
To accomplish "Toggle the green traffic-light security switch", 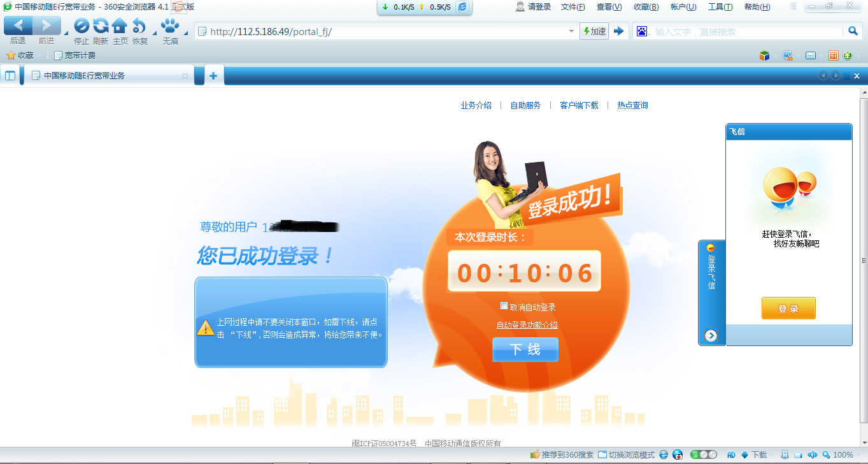I will point(704,455).
